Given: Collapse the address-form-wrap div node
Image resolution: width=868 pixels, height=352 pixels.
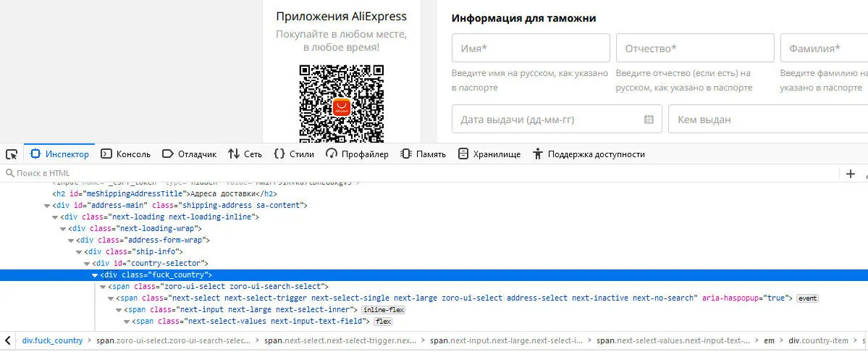Looking at the screenshot, I should (x=71, y=240).
